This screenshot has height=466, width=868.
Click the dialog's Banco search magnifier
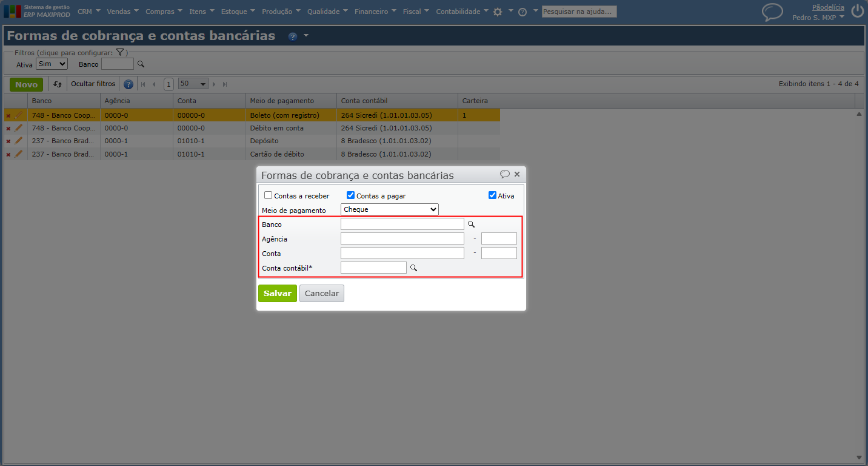471,224
